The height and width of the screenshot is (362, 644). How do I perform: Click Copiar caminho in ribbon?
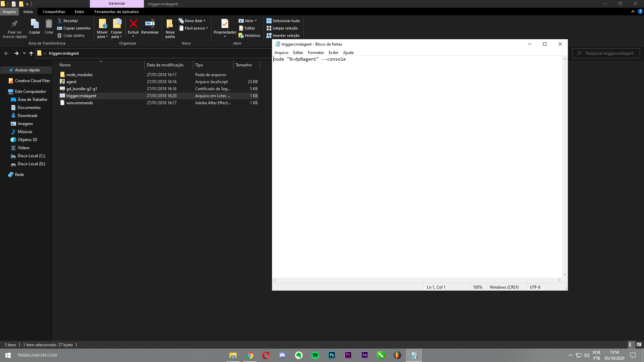coord(74,28)
